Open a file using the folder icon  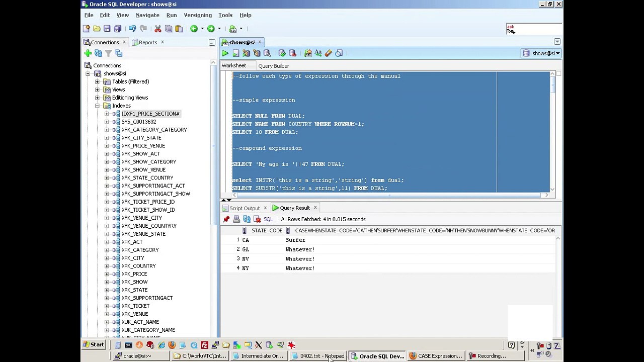(x=97, y=29)
